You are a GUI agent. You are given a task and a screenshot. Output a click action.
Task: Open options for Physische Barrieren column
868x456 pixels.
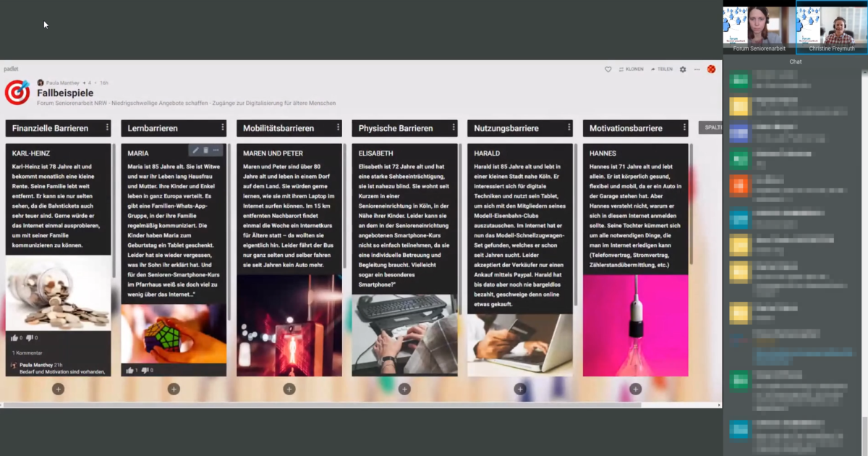coord(454,128)
